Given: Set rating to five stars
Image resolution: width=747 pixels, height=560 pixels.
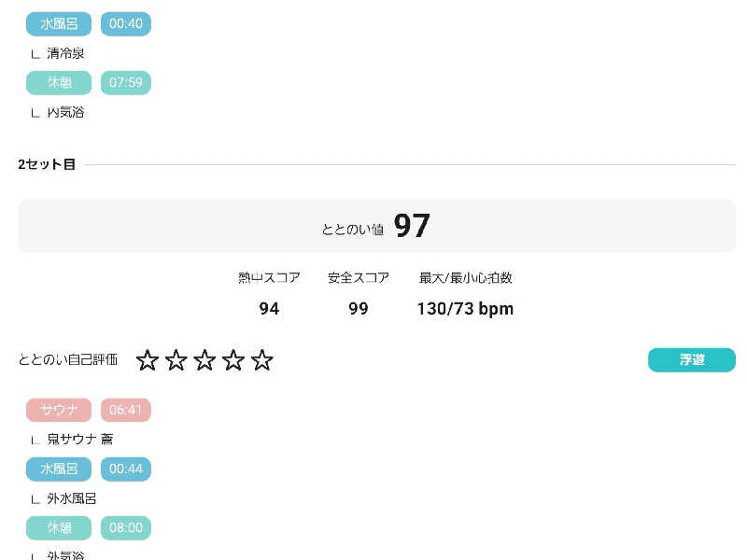Looking at the screenshot, I should (x=262, y=360).
